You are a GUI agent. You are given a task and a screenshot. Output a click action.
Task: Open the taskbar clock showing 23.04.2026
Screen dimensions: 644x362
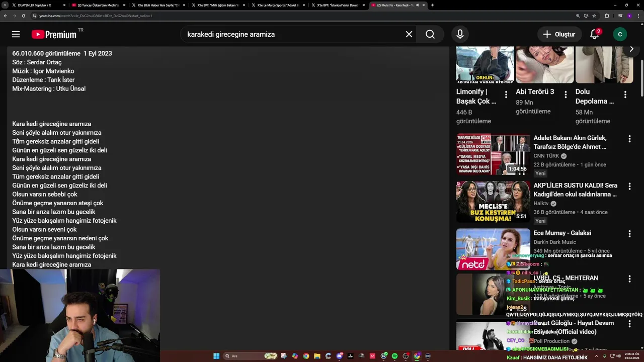(631, 356)
